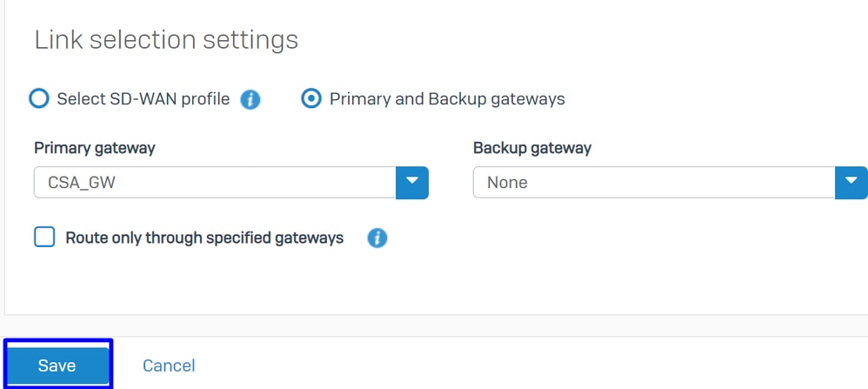Click the Save button
Image resolution: width=868 pixels, height=389 pixels.
(x=57, y=366)
